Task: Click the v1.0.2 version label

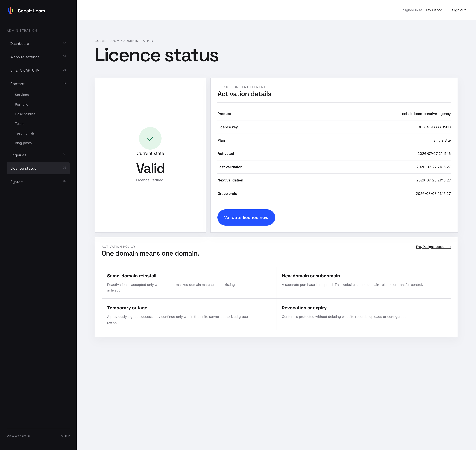Action: (x=65, y=436)
